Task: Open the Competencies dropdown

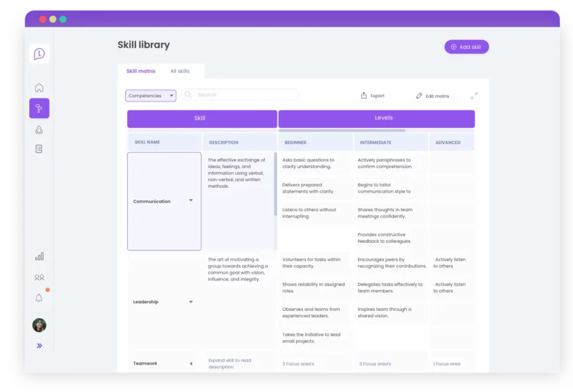Action: 150,95
